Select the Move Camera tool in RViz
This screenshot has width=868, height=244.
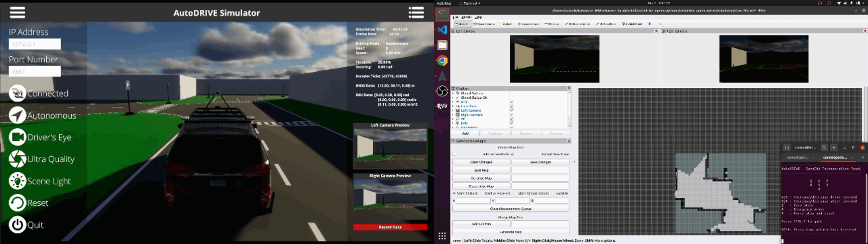pos(484,24)
